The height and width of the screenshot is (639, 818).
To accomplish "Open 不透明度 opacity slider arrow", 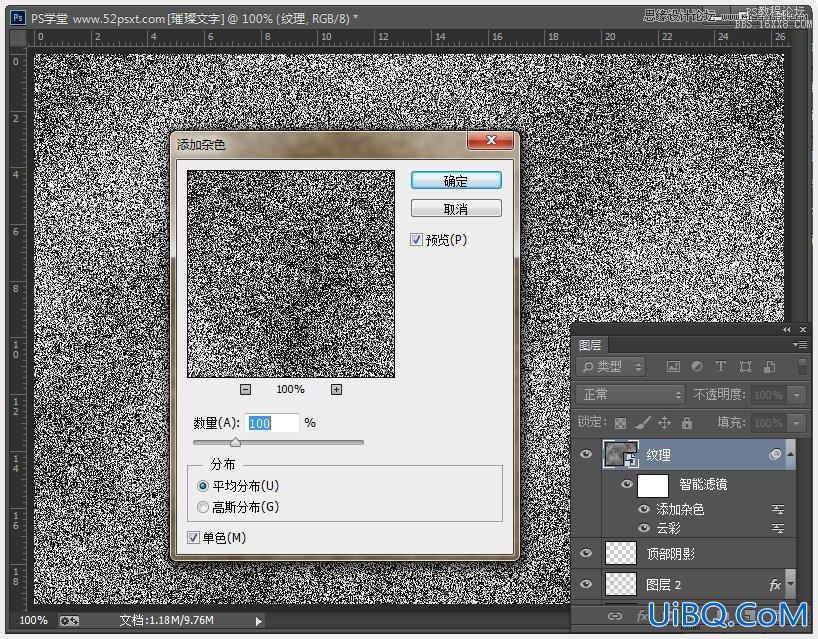I will tap(797, 395).
